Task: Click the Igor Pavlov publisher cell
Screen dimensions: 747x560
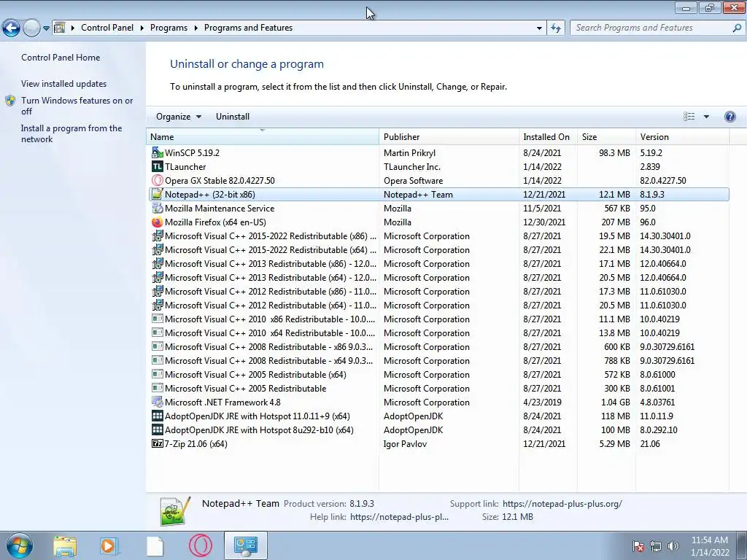Action: pos(405,444)
